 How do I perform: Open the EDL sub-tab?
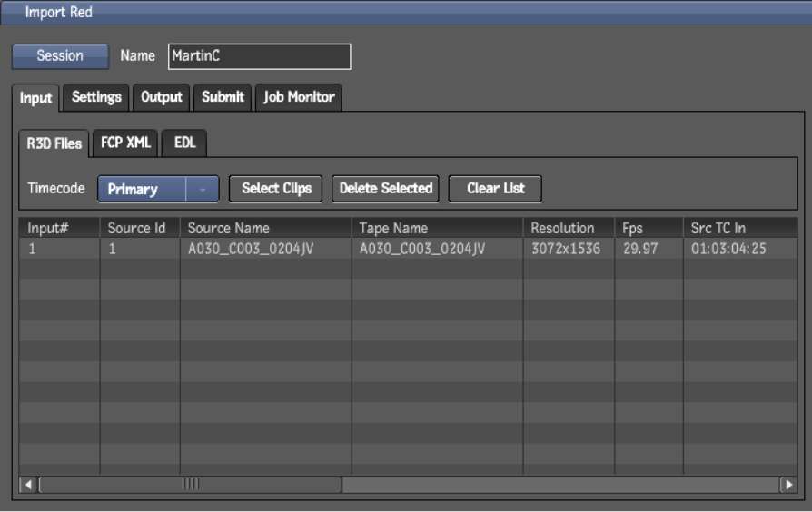click(184, 143)
